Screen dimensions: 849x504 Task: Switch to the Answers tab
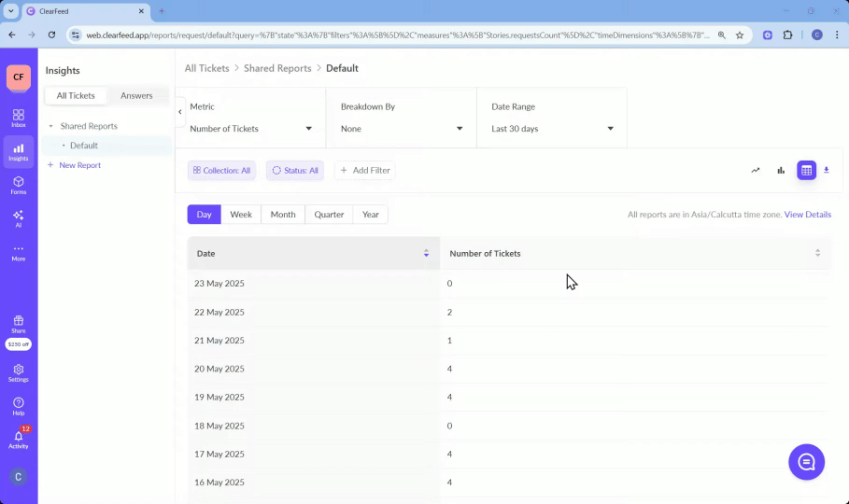tap(136, 95)
